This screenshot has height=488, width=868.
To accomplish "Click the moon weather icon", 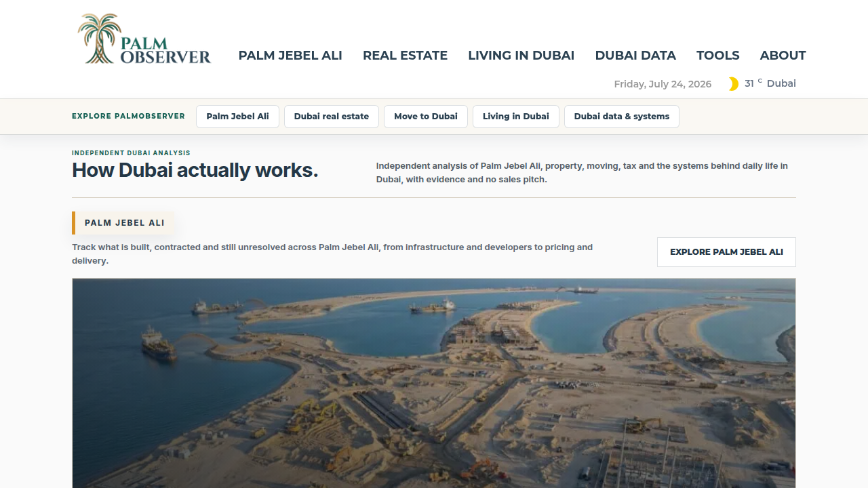I will (733, 84).
